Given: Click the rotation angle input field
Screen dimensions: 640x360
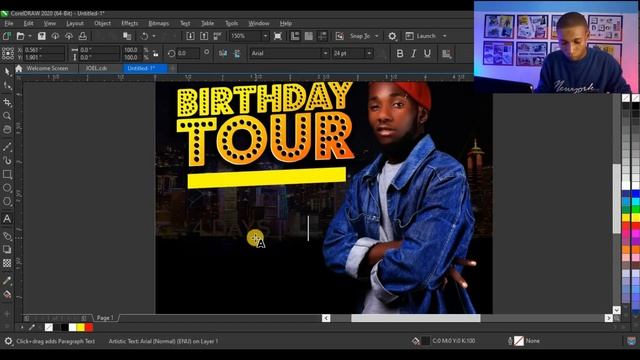Looking at the screenshot, I should pos(188,53).
